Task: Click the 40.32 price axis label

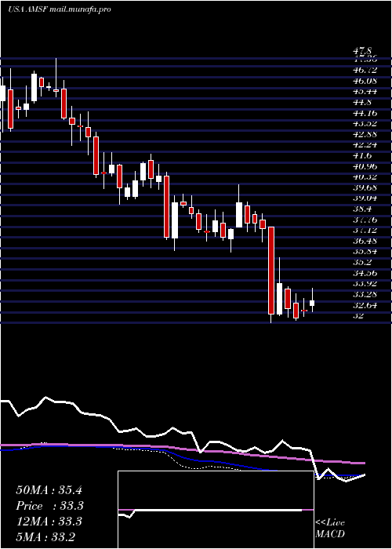Action: click(365, 177)
